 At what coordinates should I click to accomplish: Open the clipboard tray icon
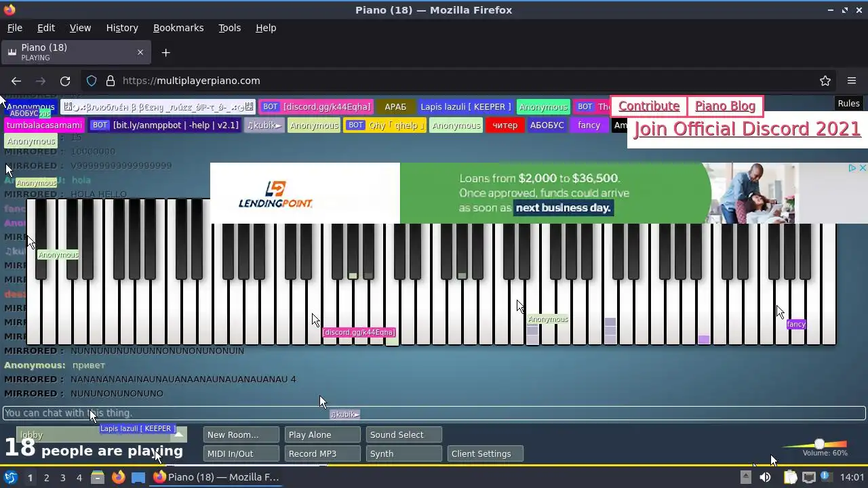pos(790,477)
